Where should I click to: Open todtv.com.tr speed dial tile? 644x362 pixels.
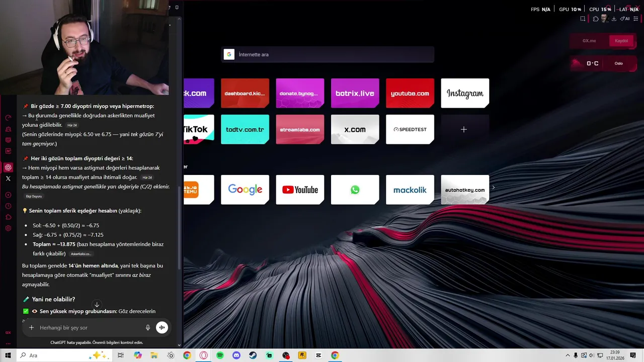(x=245, y=129)
